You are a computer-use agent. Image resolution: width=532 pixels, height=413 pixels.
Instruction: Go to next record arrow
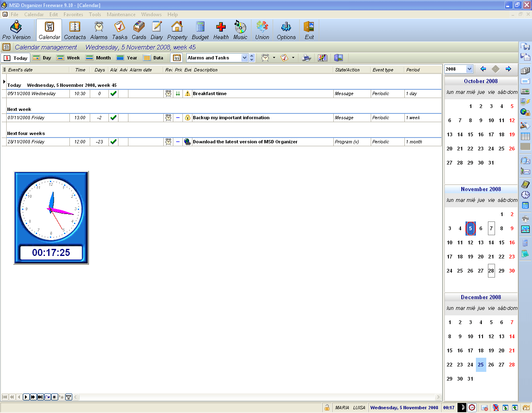[26, 397]
